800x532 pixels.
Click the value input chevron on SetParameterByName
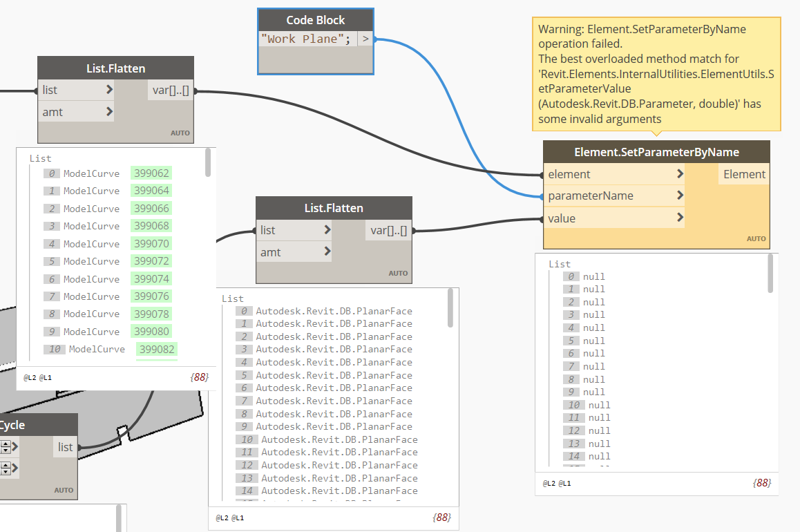click(680, 218)
